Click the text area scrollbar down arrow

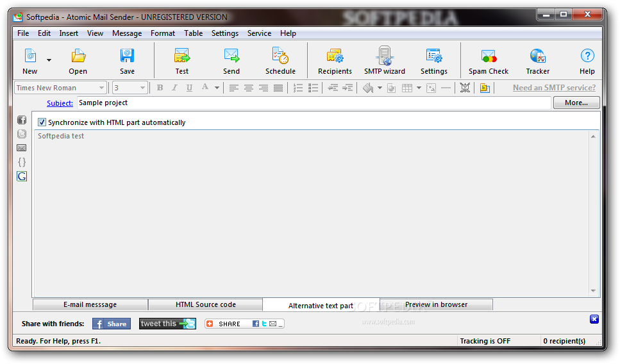pyautogui.click(x=593, y=291)
